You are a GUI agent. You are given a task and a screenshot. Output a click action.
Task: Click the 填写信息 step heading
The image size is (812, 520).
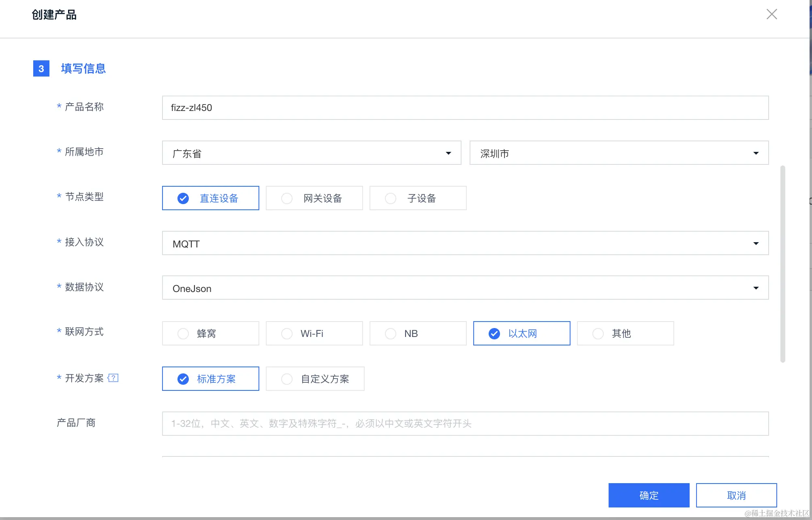tap(83, 68)
